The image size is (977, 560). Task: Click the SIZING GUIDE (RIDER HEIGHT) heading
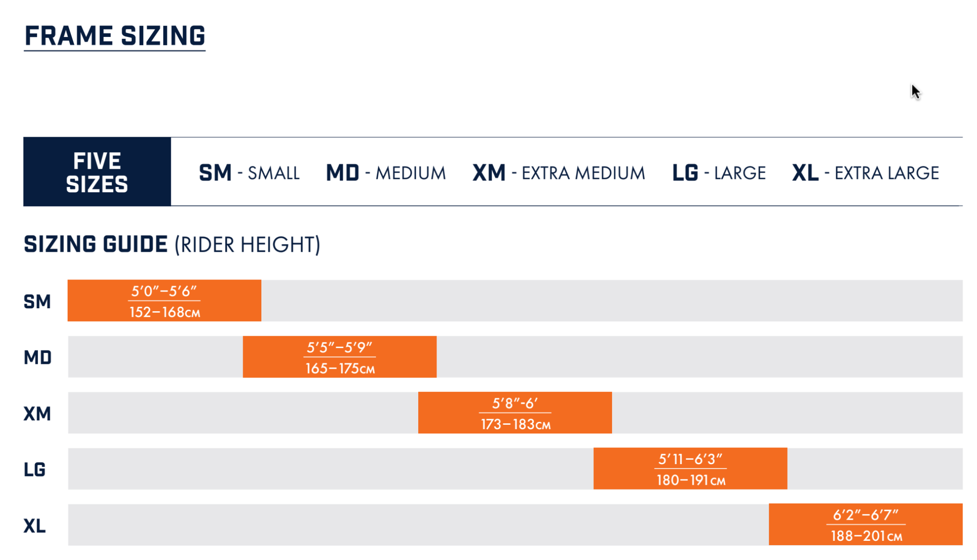(x=172, y=245)
